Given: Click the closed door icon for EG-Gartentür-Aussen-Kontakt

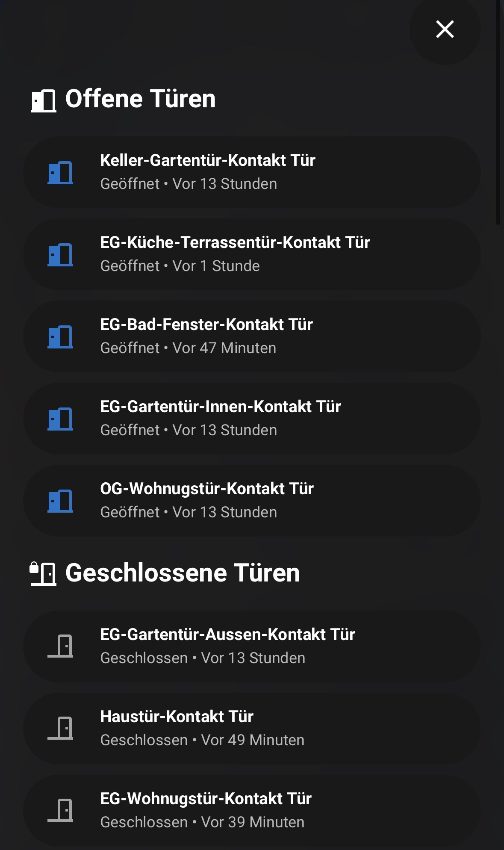Looking at the screenshot, I should [60, 646].
